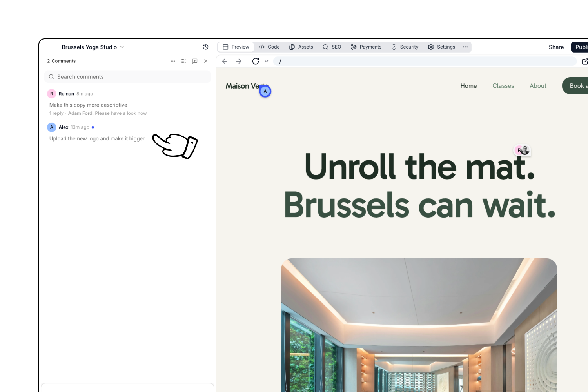588x392 pixels.
Task: Show more toolbar tabs (three dots)
Action: 465,47
